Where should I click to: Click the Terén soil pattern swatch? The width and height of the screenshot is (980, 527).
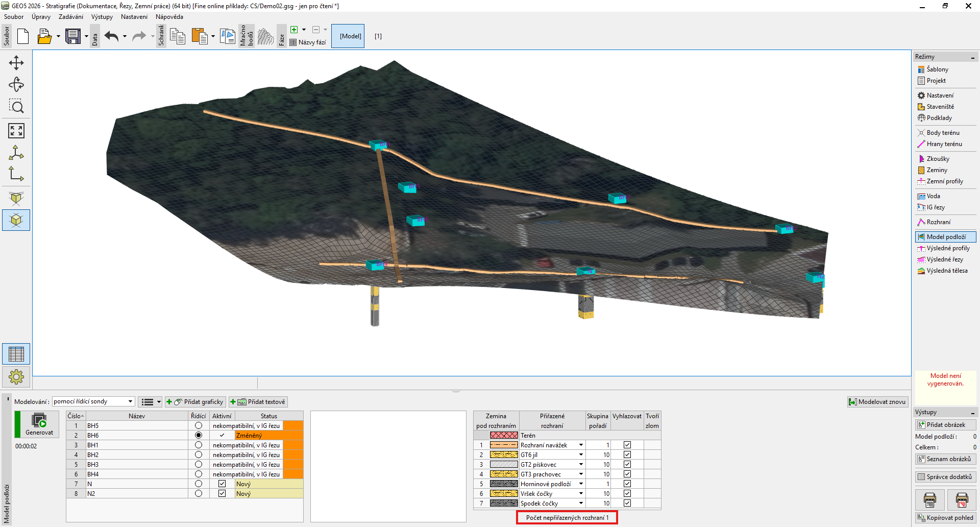504,435
